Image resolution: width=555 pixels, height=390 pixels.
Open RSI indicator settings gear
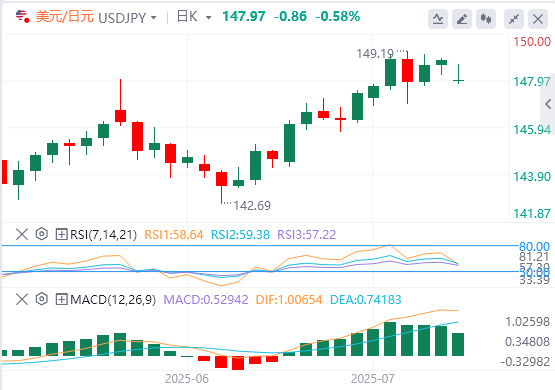coord(42,234)
